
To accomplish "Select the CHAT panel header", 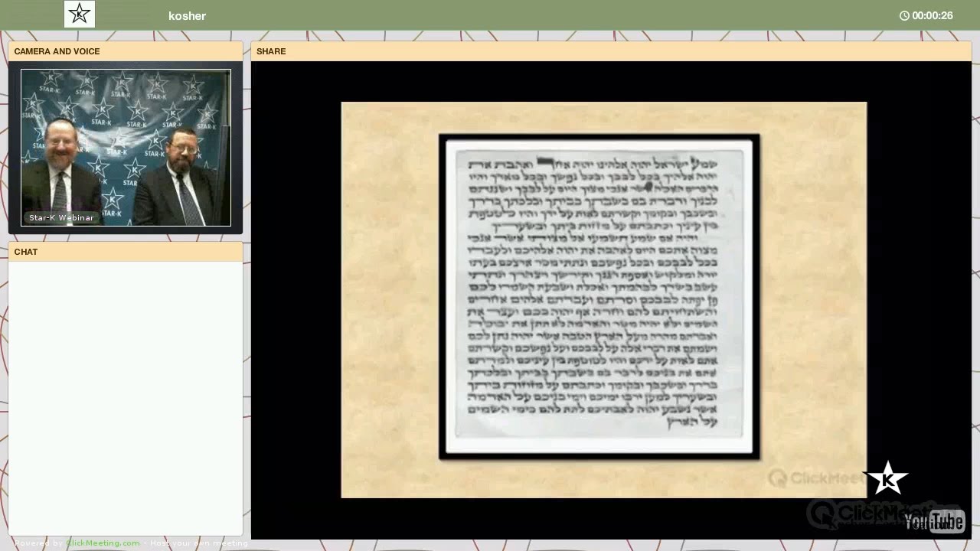I will (126, 252).
